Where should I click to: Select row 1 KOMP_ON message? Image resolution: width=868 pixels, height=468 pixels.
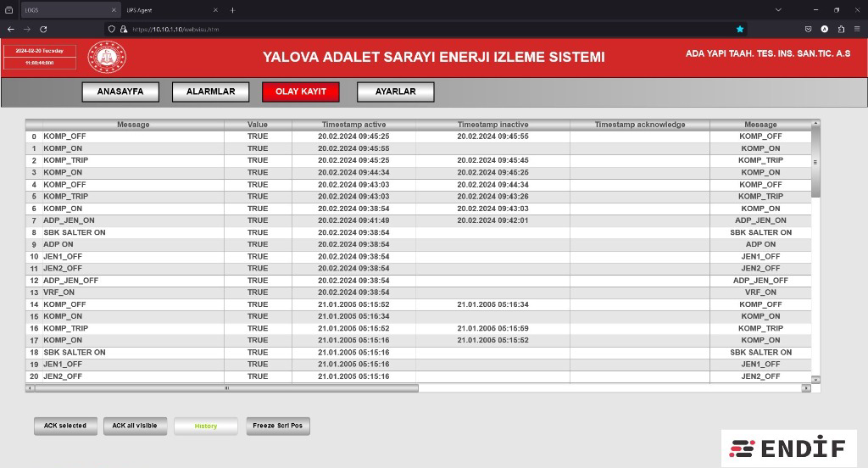(x=63, y=148)
